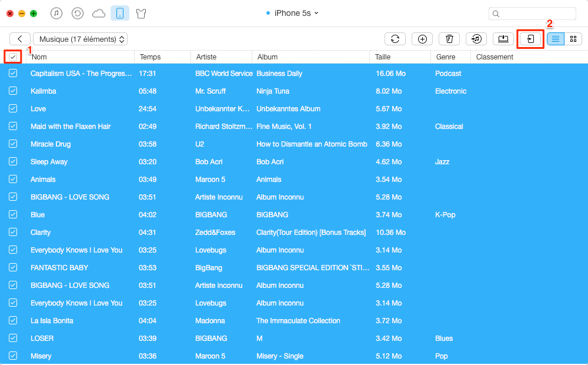The image size is (588, 365).
Task: Uncheck the Miracle Drug row checkbox
Action: pyautogui.click(x=13, y=144)
